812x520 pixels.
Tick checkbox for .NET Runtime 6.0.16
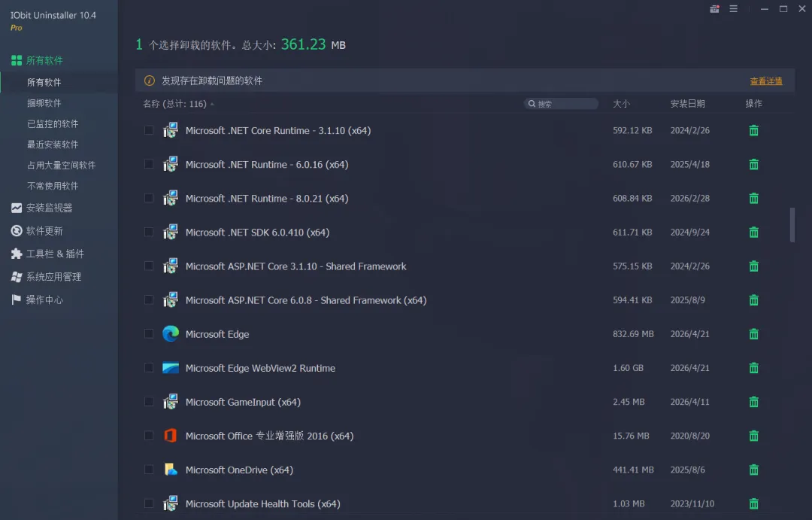[x=149, y=164]
